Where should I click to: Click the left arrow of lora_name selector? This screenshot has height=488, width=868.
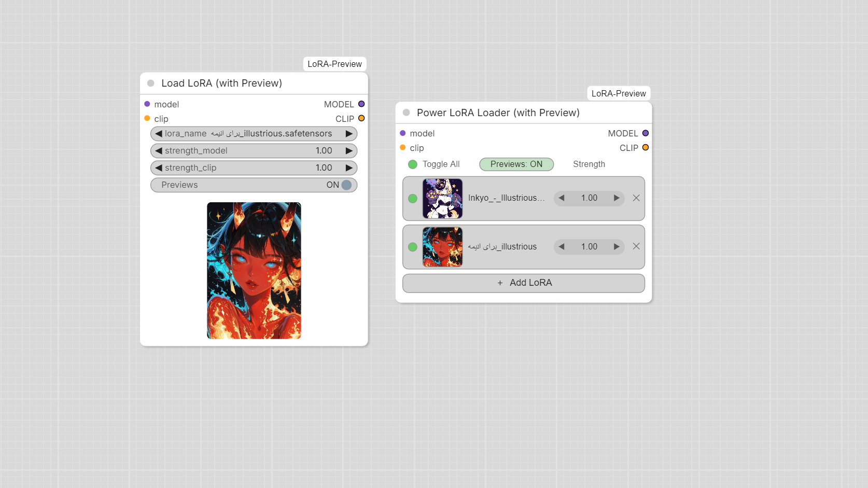(159, 134)
